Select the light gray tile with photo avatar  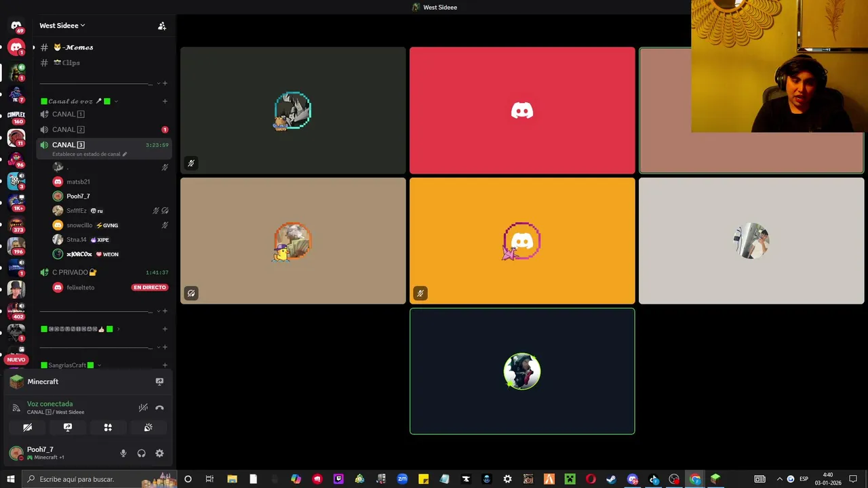(x=751, y=241)
